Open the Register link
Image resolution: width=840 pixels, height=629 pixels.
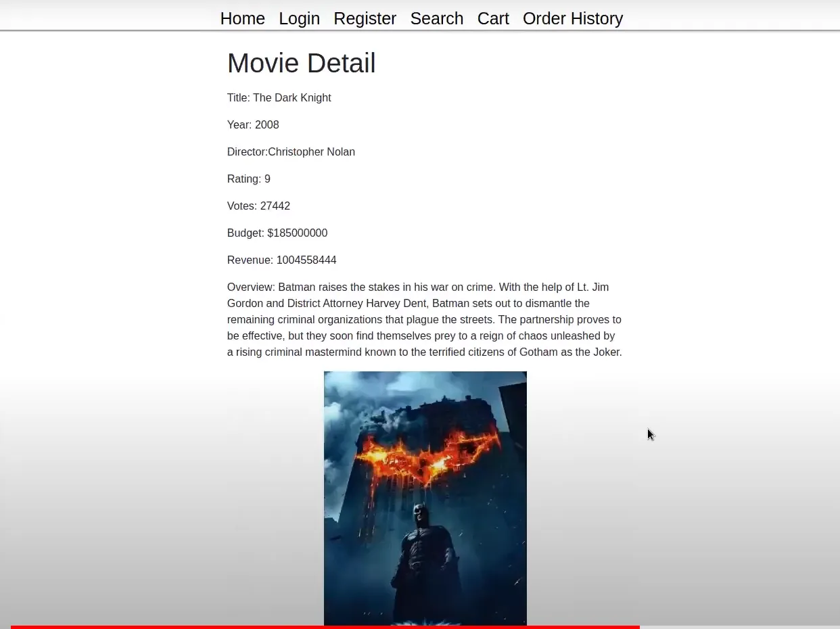pos(365,18)
